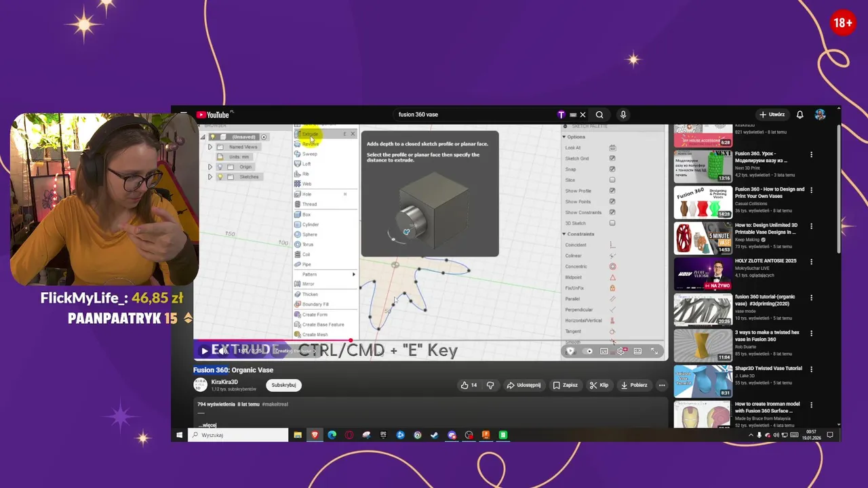Pick Loft from the Create menu
Image resolution: width=868 pixels, height=488 pixels.
324,164
